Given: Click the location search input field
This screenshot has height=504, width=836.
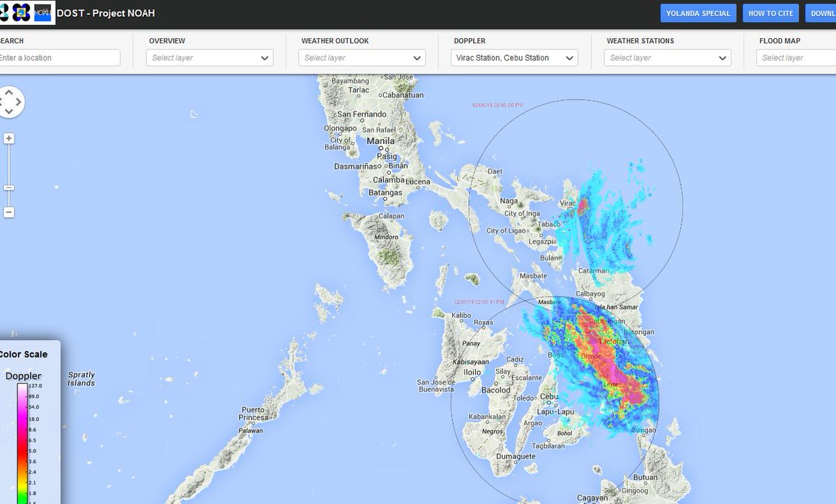Looking at the screenshot, I should (x=59, y=58).
